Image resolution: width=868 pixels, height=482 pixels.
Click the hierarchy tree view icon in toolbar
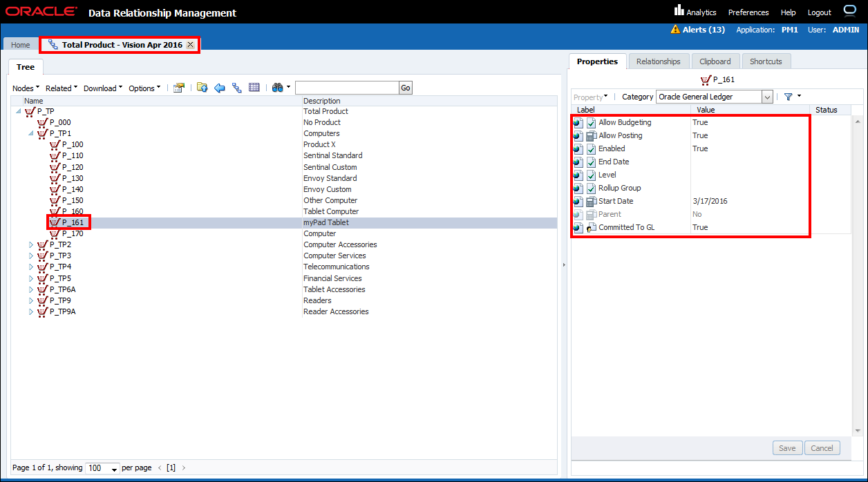click(x=237, y=88)
